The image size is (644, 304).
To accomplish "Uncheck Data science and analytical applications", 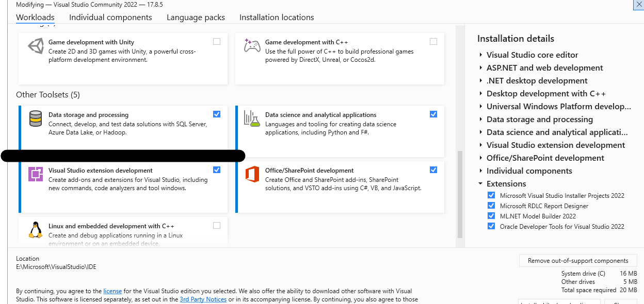I will 433,114.
